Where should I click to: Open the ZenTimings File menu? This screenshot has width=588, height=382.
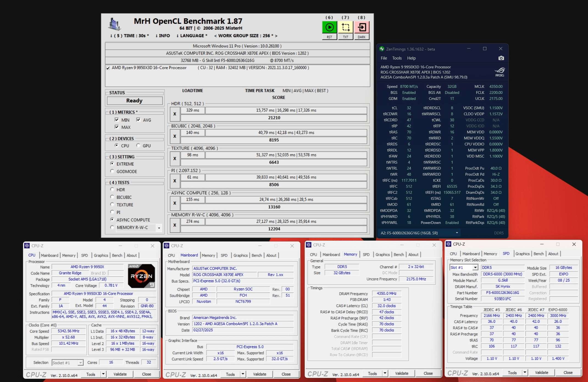(x=384, y=58)
